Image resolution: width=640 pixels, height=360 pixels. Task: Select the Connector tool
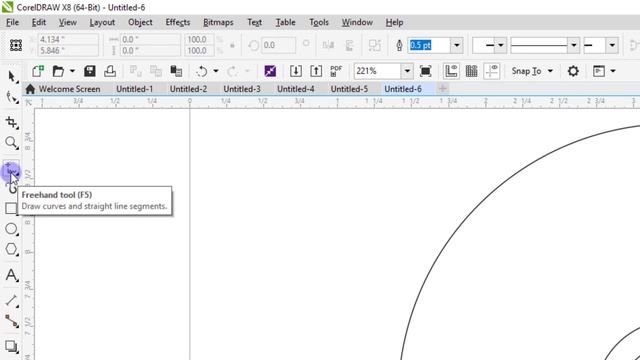(11, 321)
